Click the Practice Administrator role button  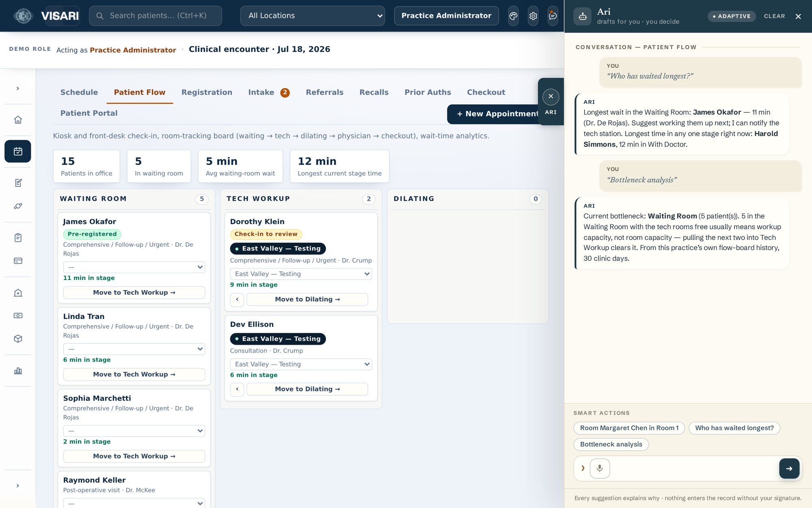click(x=446, y=16)
